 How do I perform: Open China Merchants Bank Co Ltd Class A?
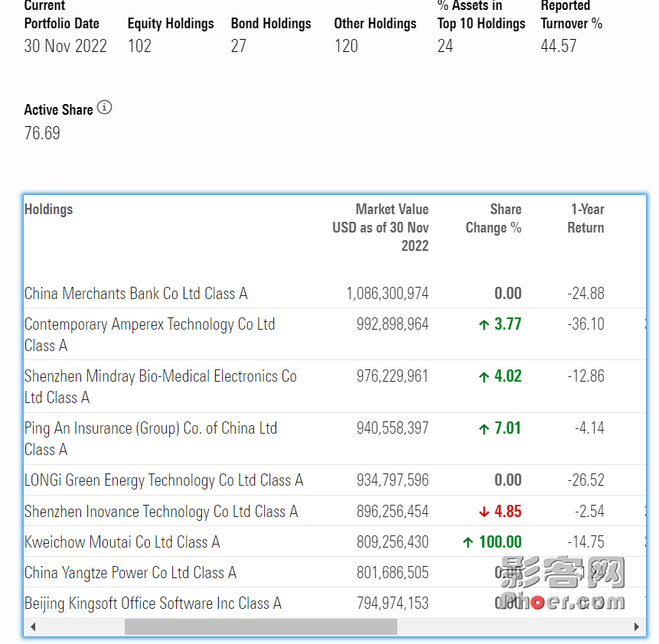(135, 293)
